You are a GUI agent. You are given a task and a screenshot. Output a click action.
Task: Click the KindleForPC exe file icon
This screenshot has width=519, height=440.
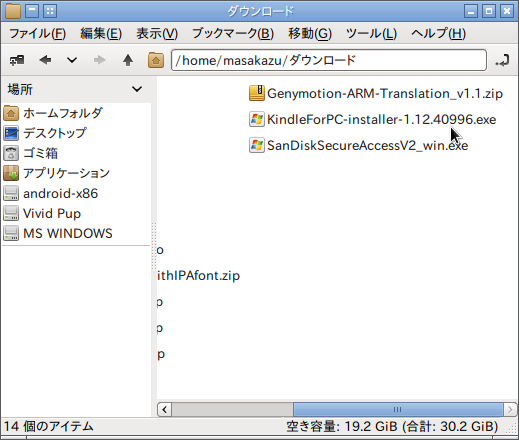[x=257, y=119]
